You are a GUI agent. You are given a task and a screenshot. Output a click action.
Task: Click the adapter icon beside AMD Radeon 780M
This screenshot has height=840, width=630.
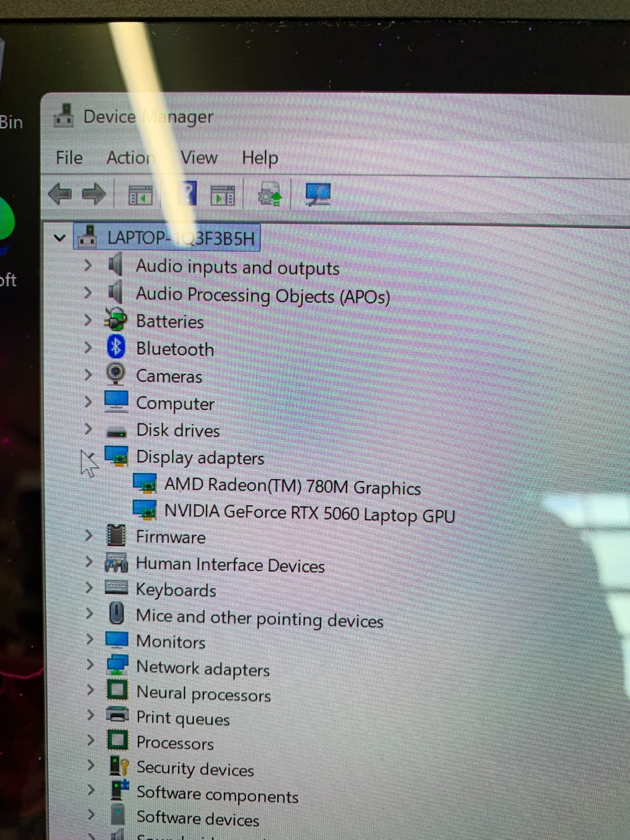145,483
